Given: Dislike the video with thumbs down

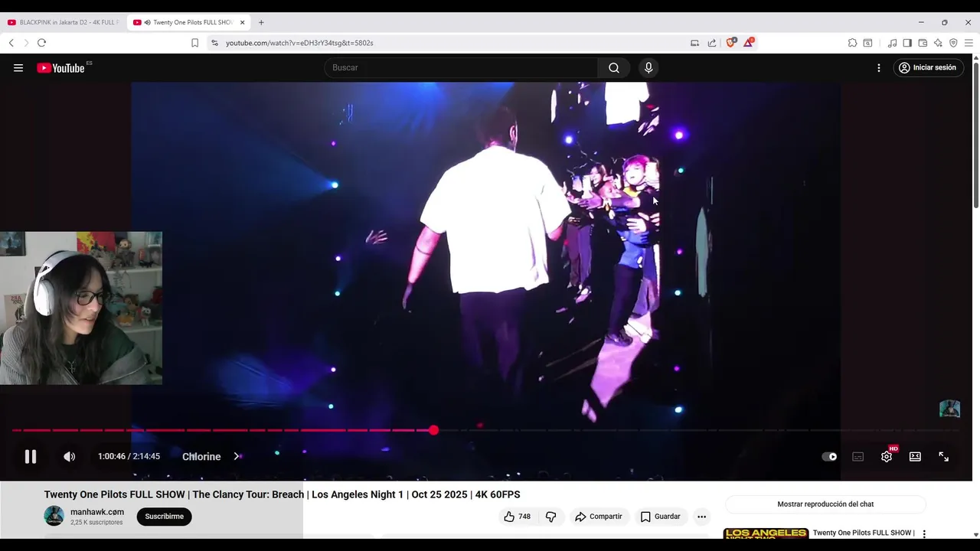Looking at the screenshot, I should 550,517.
